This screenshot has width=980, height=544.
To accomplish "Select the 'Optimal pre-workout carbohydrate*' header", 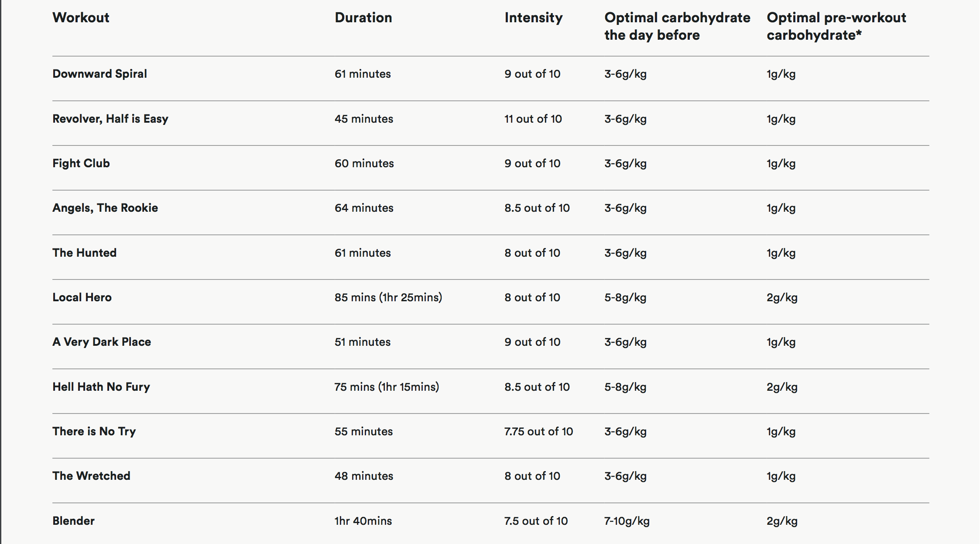I will point(836,26).
